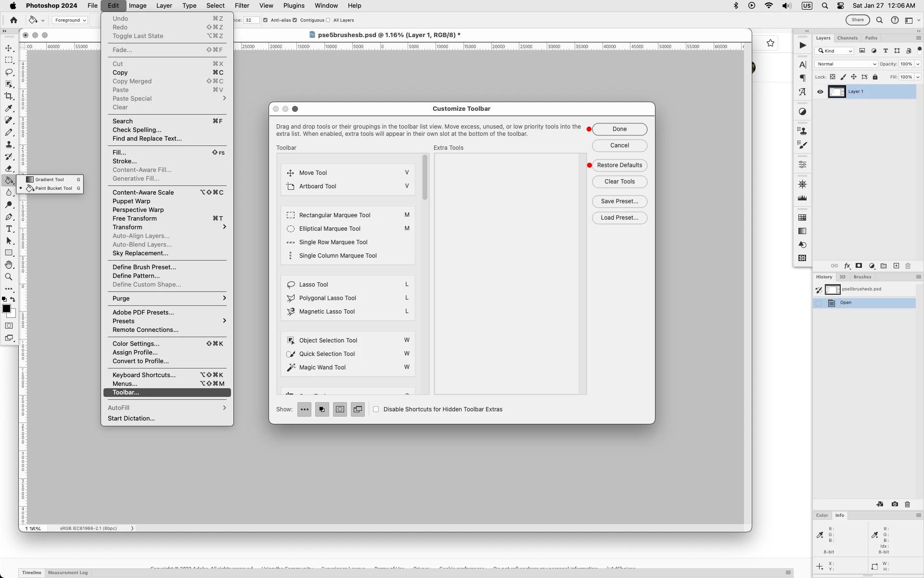Image resolution: width=924 pixels, height=578 pixels.
Task: Choose Keyboard Shortcuts from Edit menu
Action: [144, 375]
